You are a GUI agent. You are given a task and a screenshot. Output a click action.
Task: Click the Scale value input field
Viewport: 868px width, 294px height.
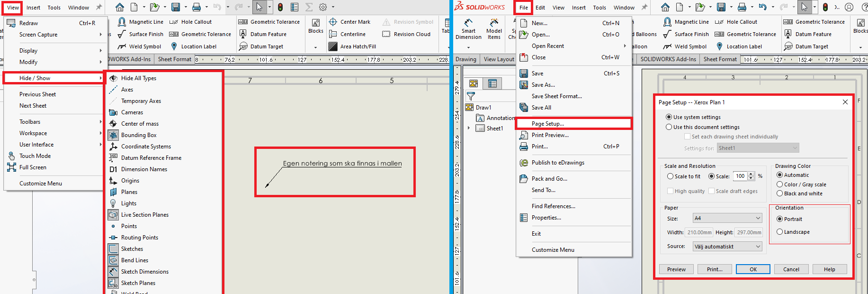[740, 176]
